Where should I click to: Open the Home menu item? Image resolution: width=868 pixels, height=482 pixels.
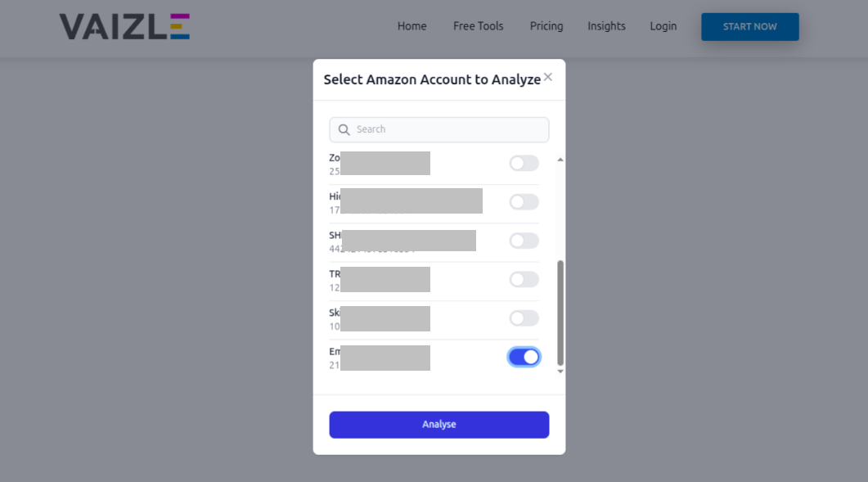click(412, 26)
